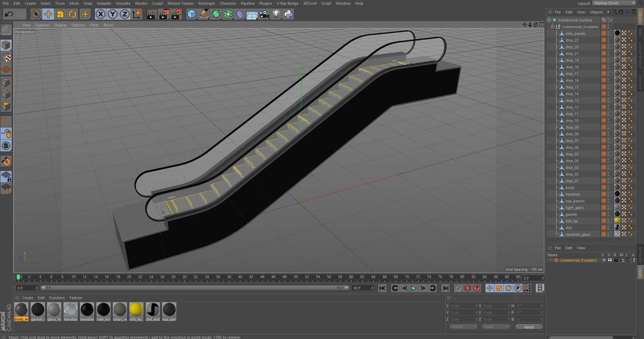Screen dimensions: 644x339
Task: Open the Layout dropdown Startup (User)
Action: [x=614, y=3]
